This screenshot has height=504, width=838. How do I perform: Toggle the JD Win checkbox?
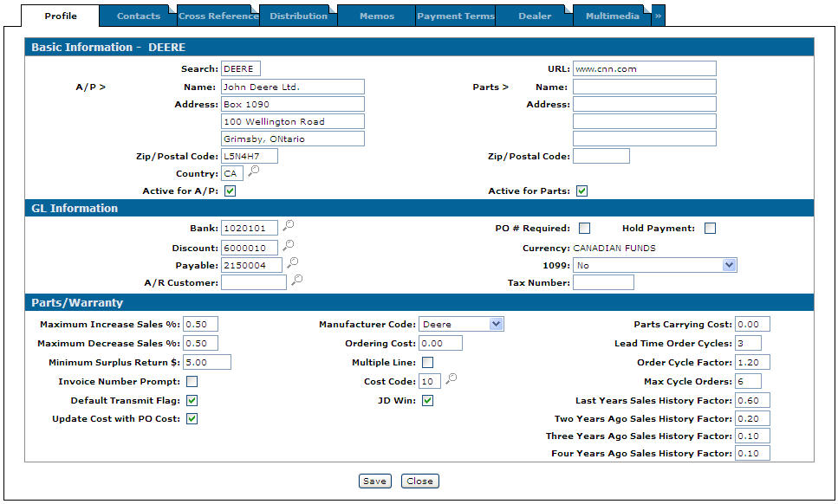coord(427,400)
